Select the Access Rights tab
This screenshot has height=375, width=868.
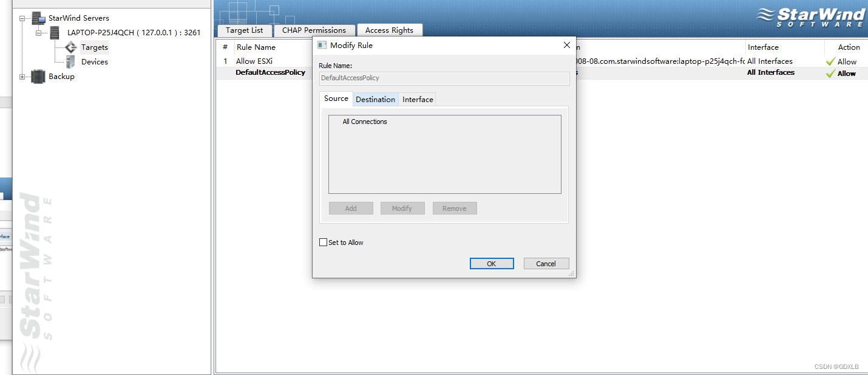coord(389,30)
